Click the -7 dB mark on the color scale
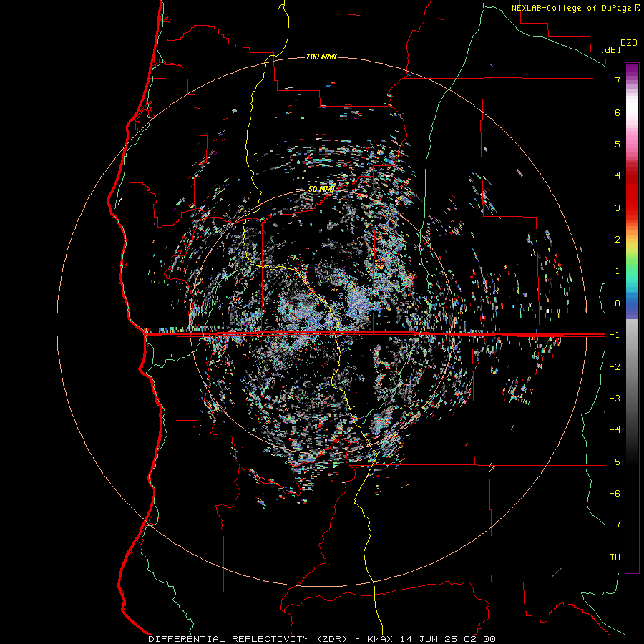This screenshot has height=644, width=644. (615, 525)
